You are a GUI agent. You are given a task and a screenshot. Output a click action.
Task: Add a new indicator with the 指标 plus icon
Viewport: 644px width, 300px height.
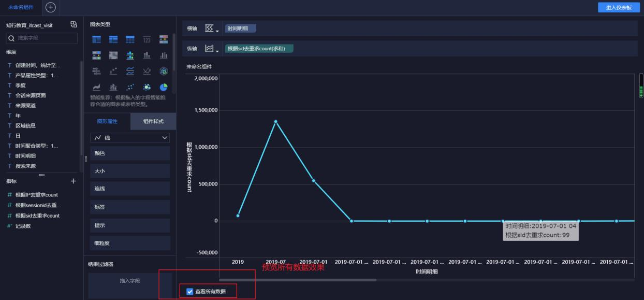tap(73, 181)
